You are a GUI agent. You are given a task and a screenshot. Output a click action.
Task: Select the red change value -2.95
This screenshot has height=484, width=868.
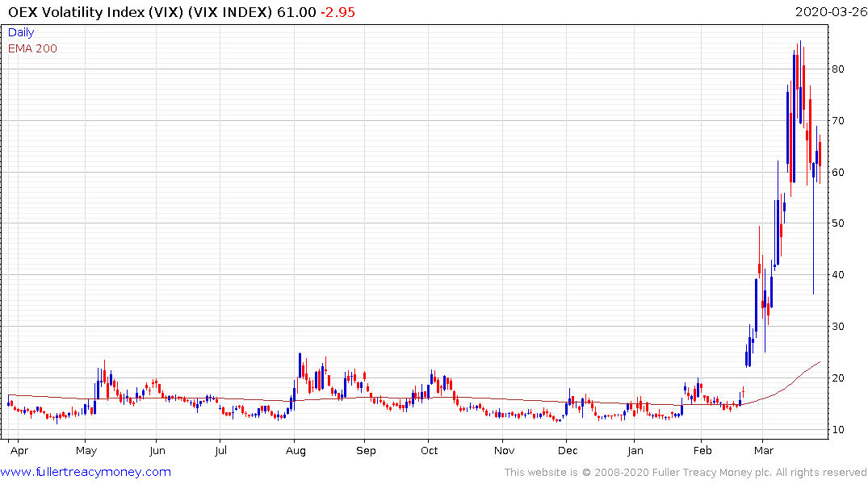(338, 12)
